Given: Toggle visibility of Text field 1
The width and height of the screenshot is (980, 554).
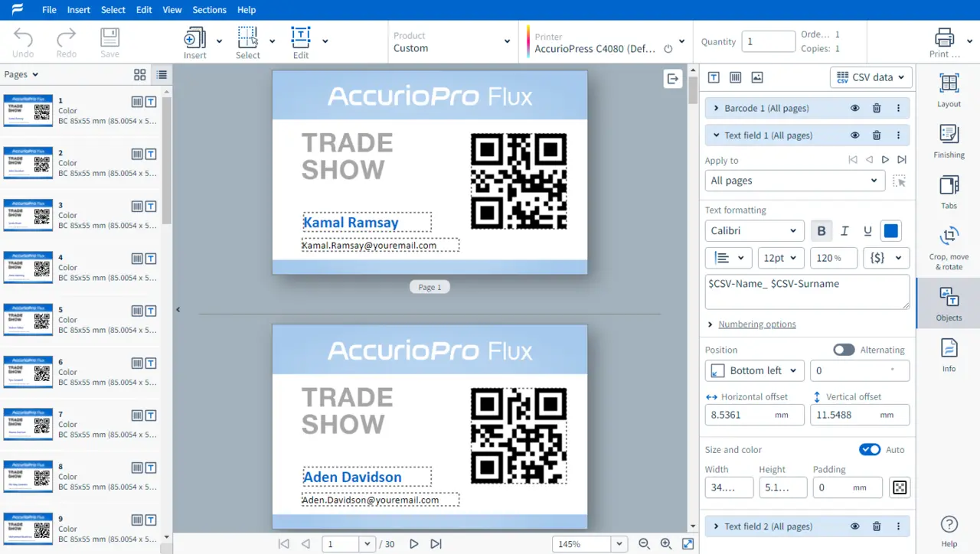Looking at the screenshot, I should (855, 135).
